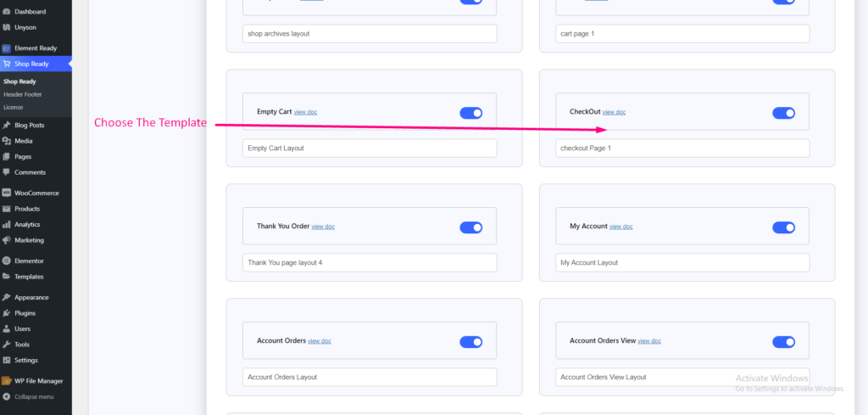Click the Plugins plug icon
The height and width of the screenshot is (415, 868).
pos(7,313)
